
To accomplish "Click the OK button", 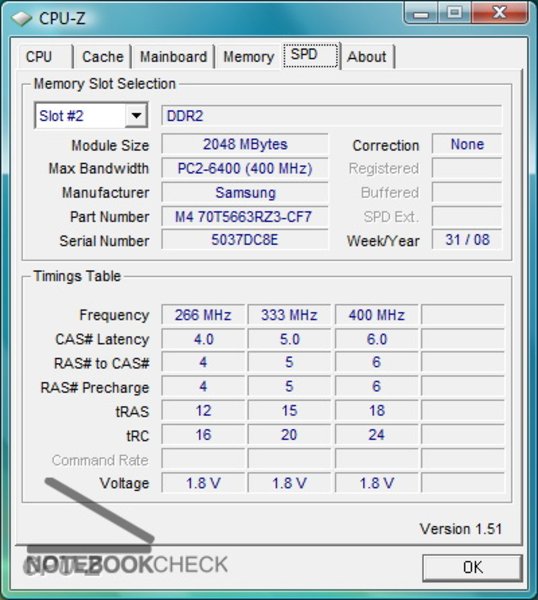I will [x=473, y=567].
